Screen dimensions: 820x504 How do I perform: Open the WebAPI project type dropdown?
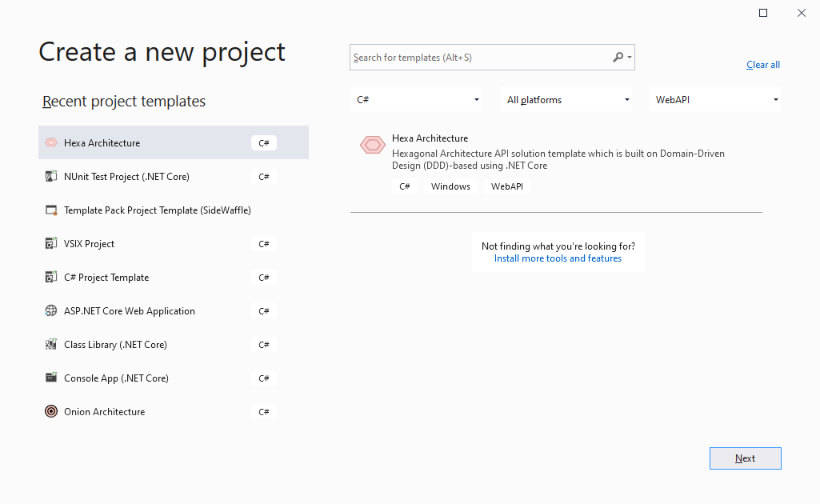pos(715,99)
